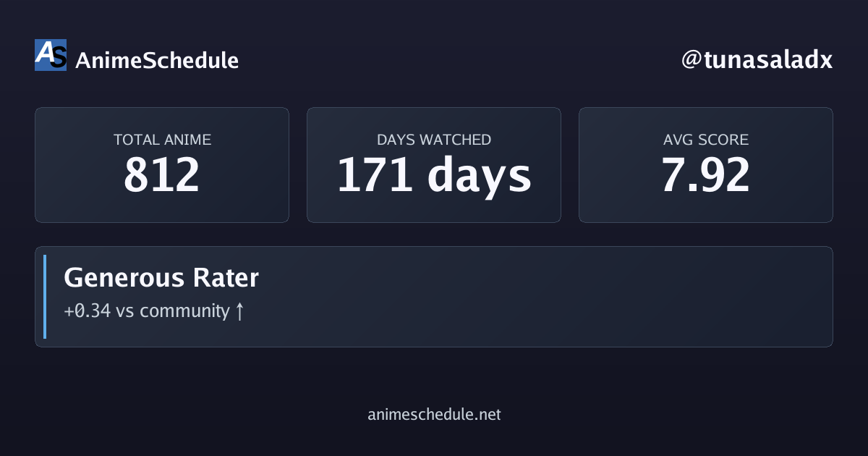This screenshot has height=456, width=868.
Task: Select the Generous Rater panel background
Action: [434, 297]
